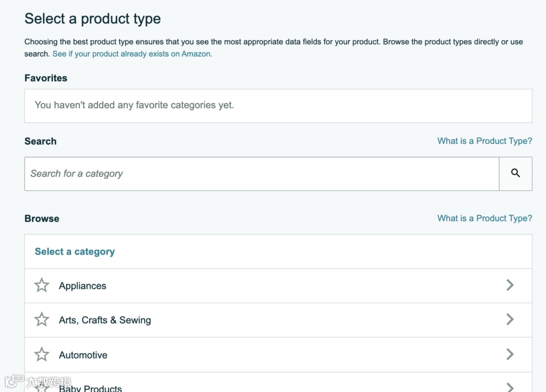
Task: Toggle the Automotive favorite star
Action: pyautogui.click(x=42, y=355)
